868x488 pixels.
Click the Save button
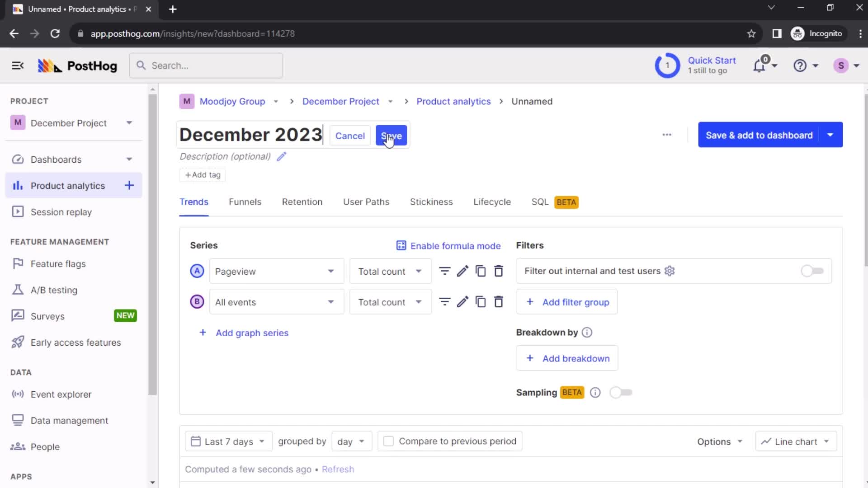pyautogui.click(x=391, y=135)
